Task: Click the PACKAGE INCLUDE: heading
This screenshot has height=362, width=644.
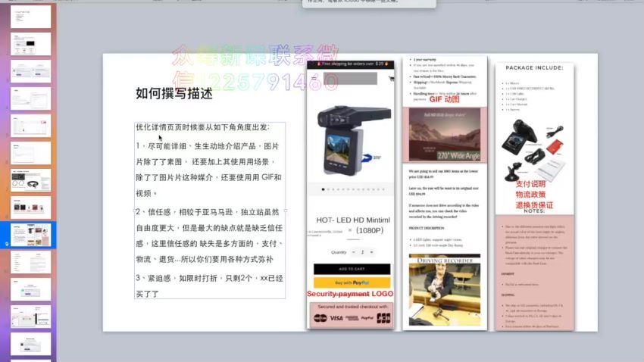Action: pyautogui.click(x=534, y=67)
